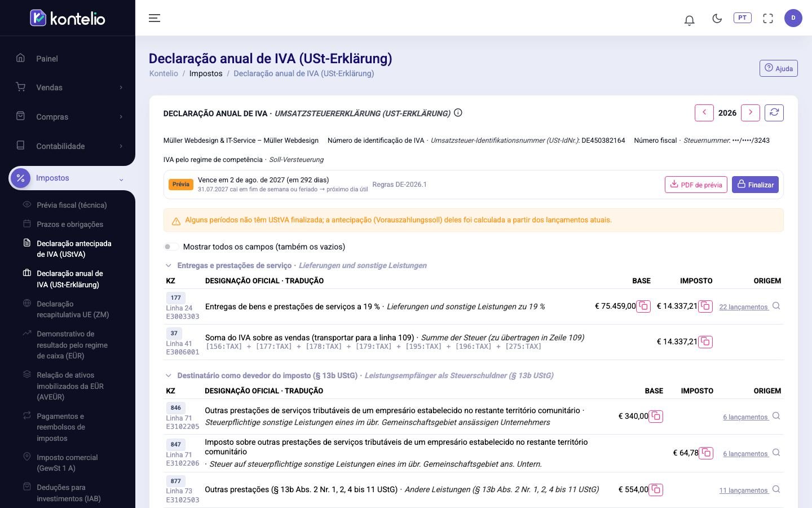This screenshot has height=508, width=812.
Task: Copy tax value in KZ 177 row
Action: point(705,306)
